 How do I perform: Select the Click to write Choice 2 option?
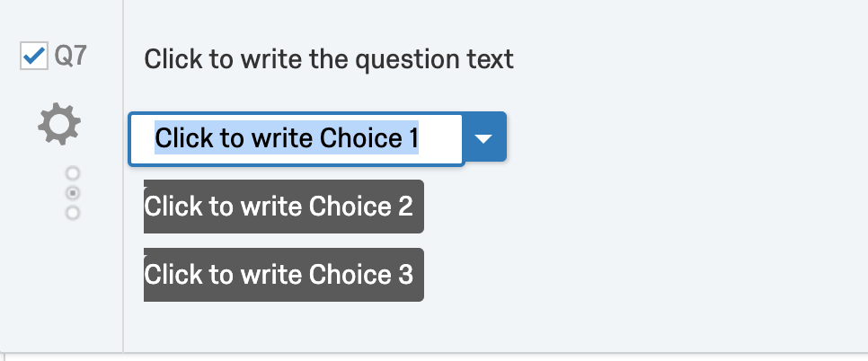pos(282,207)
